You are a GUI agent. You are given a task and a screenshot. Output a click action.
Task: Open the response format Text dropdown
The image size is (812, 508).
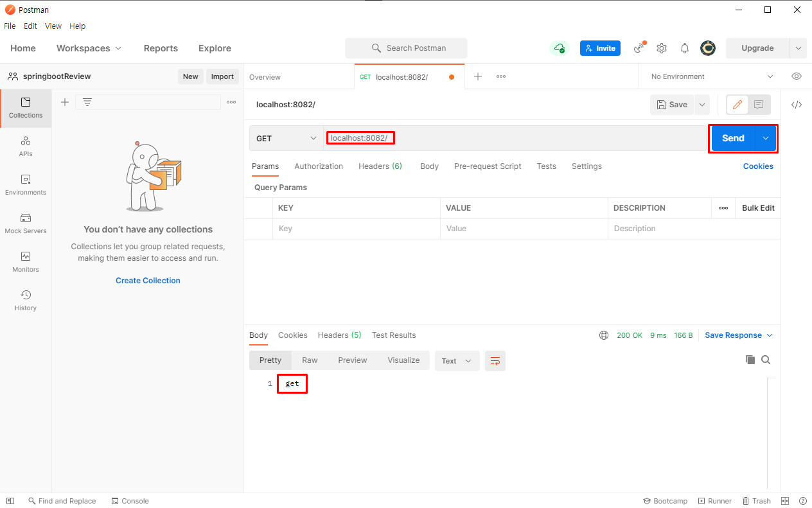coord(457,361)
